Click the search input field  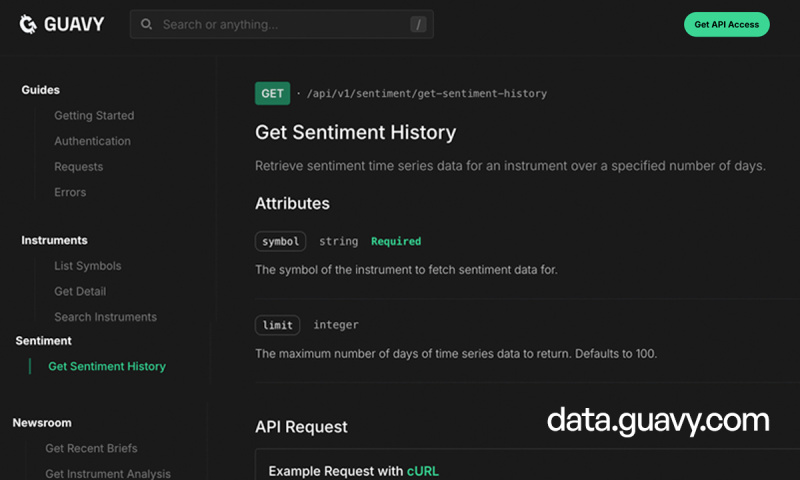coord(280,24)
